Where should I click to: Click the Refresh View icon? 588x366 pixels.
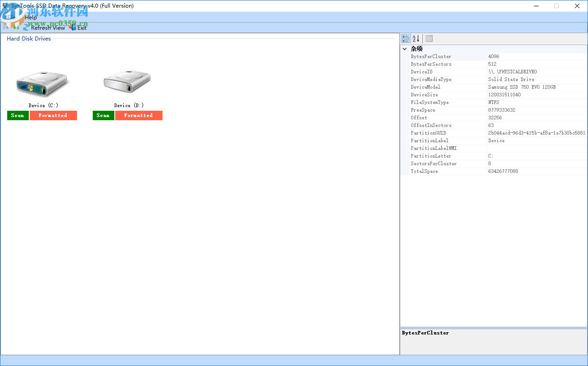point(25,27)
